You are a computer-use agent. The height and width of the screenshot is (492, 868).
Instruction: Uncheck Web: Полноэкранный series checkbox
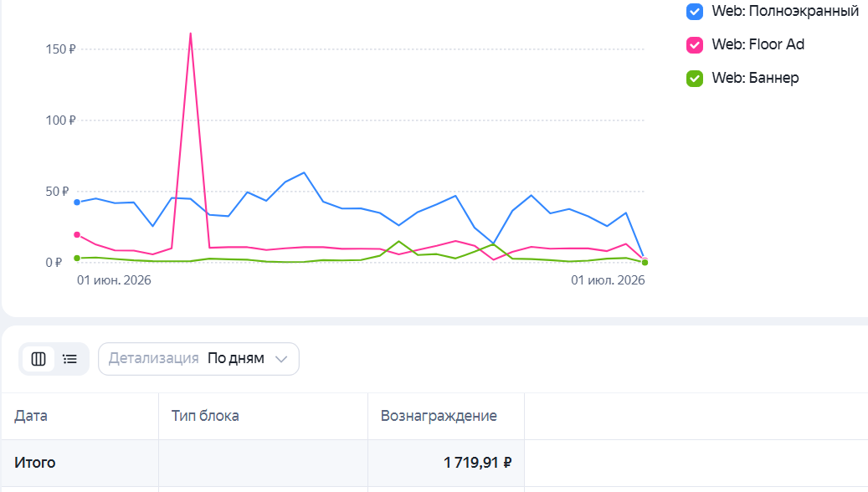(x=694, y=12)
